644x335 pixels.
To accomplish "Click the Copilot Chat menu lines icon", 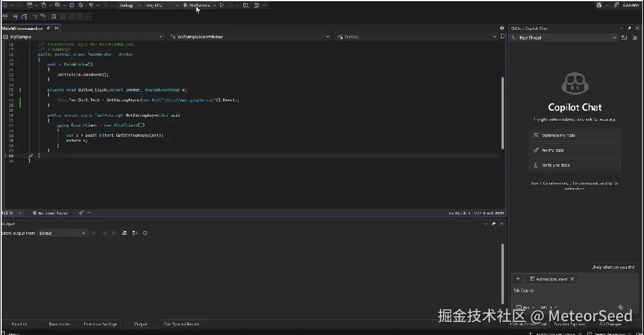I will (634, 38).
